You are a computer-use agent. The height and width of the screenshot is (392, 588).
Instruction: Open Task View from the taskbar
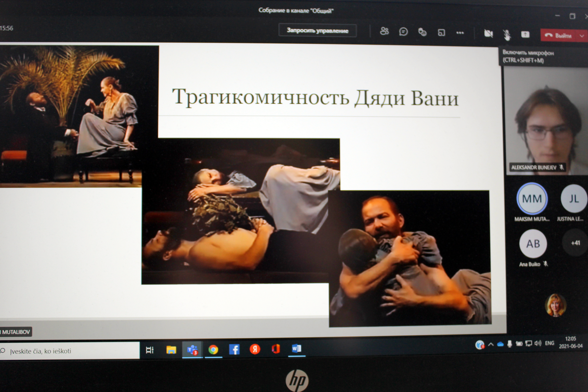click(149, 350)
